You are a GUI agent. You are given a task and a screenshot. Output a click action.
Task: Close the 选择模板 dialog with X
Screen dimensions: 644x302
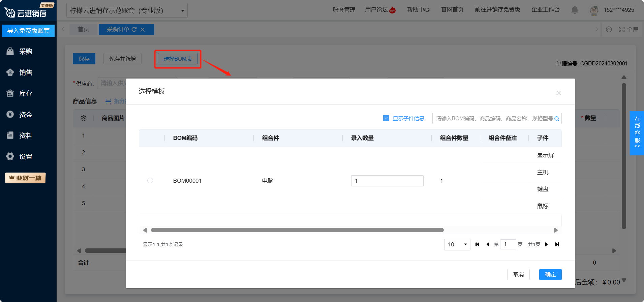[x=558, y=93]
